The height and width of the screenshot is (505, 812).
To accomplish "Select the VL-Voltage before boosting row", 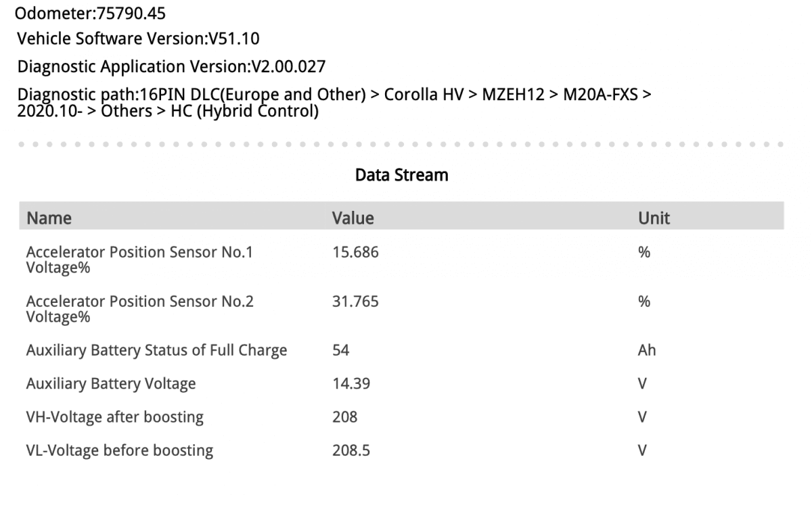I will pos(401,450).
